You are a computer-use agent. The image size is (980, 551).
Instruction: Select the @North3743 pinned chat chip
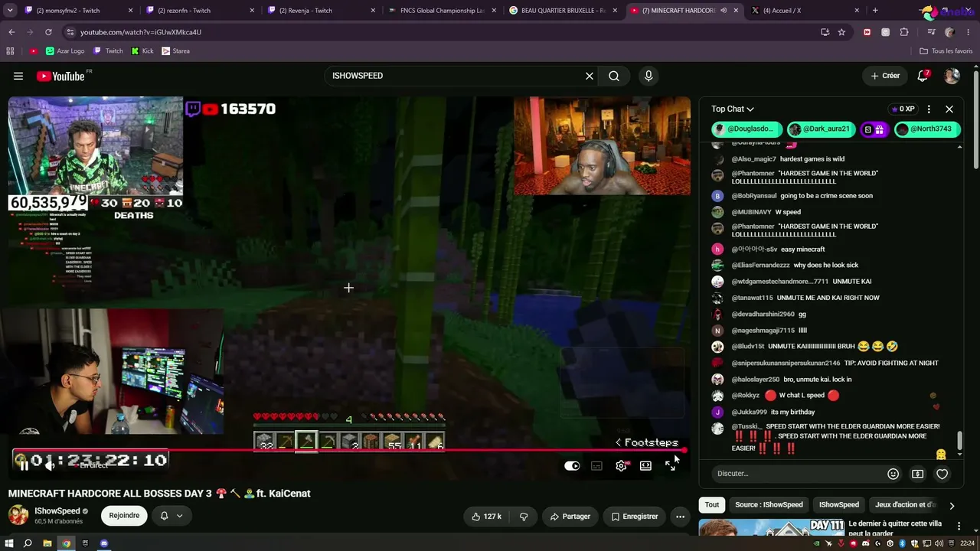point(927,129)
